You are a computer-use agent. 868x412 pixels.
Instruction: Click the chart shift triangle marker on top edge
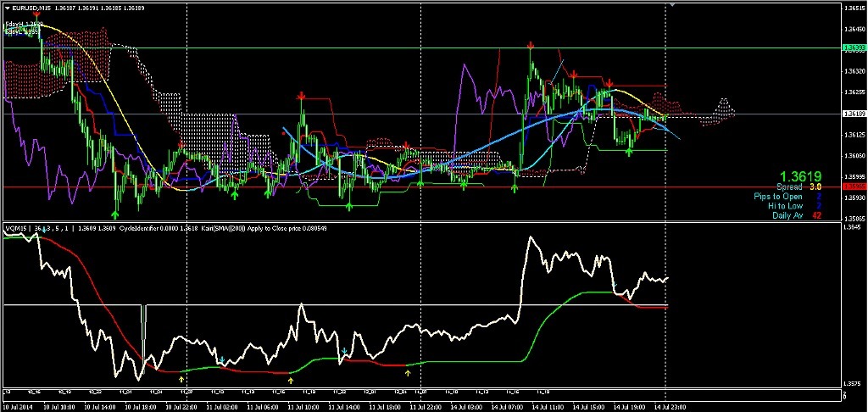672,4
